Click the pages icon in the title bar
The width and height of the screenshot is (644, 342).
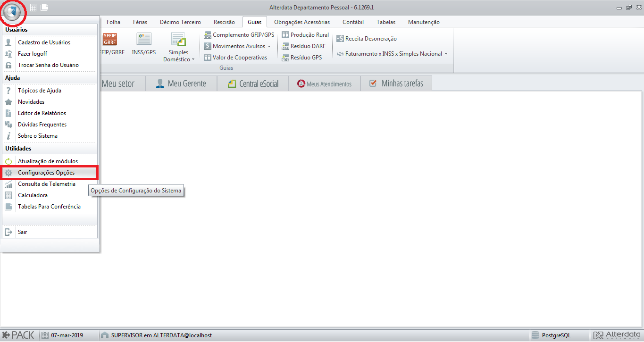click(45, 7)
